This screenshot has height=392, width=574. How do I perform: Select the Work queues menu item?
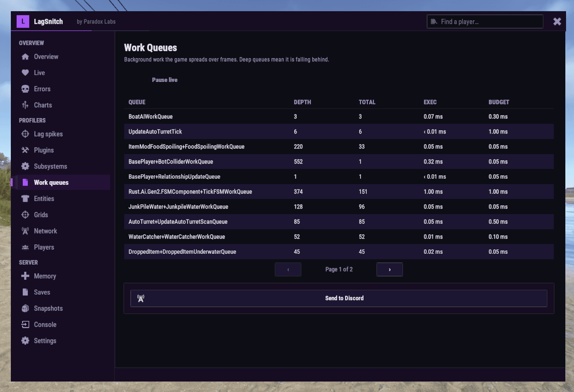pyautogui.click(x=62, y=183)
